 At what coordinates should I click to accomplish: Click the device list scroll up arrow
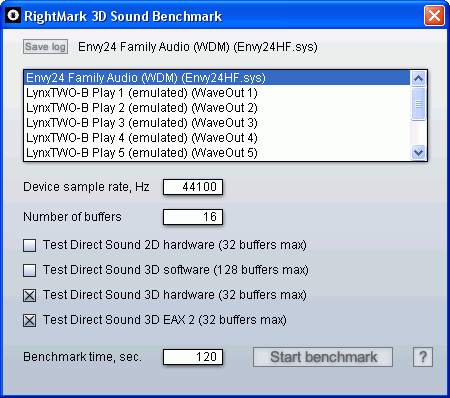coord(418,78)
